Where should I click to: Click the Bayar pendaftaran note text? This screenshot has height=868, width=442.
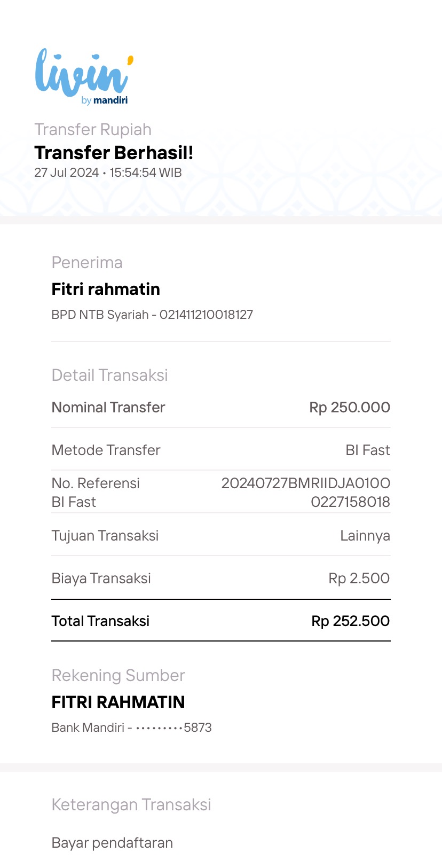(112, 843)
